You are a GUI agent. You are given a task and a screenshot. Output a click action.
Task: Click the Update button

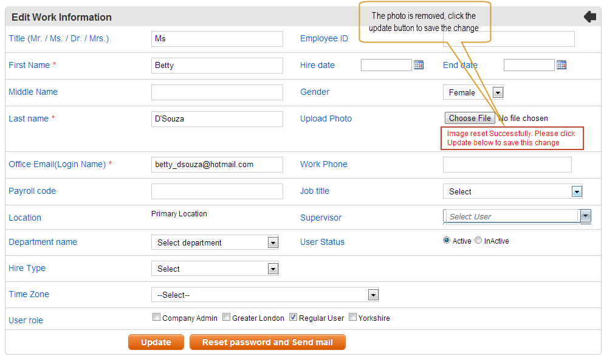[156, 342]
